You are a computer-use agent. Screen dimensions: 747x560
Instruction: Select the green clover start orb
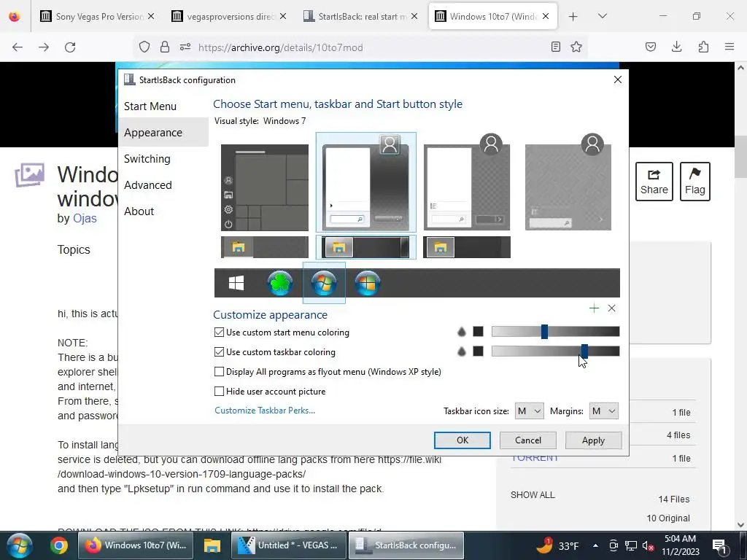coord(280,283)
